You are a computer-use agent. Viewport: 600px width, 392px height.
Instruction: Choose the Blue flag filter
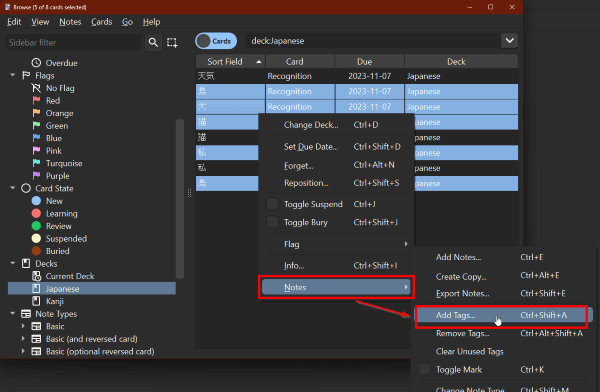54,138
